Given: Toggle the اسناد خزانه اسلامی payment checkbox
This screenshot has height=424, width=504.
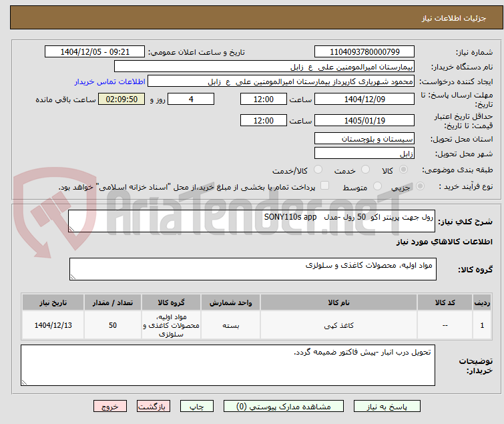Looking at the screenshot, I should [x=325, y=186].
